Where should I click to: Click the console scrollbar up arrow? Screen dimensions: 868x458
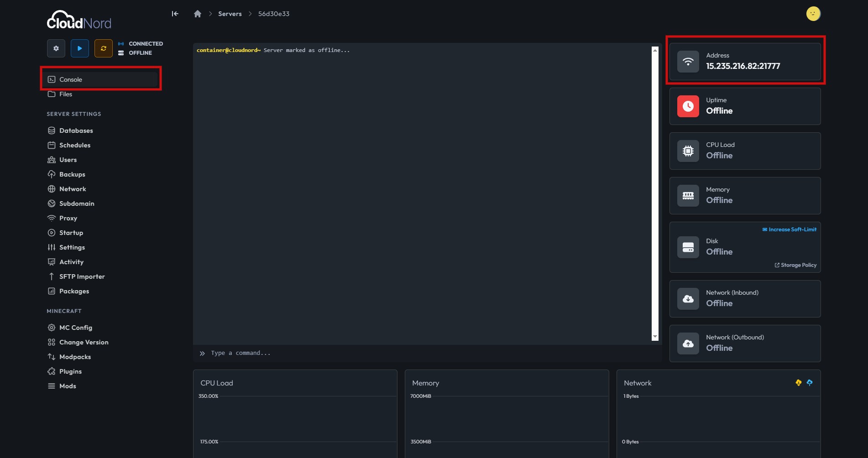pyautogui.click(x=655, y=50)
